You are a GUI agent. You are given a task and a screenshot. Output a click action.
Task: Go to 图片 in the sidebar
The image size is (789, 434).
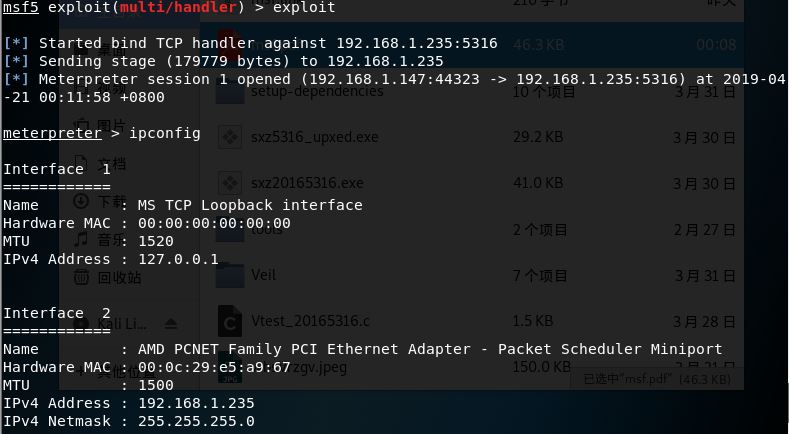click(112, 124)
